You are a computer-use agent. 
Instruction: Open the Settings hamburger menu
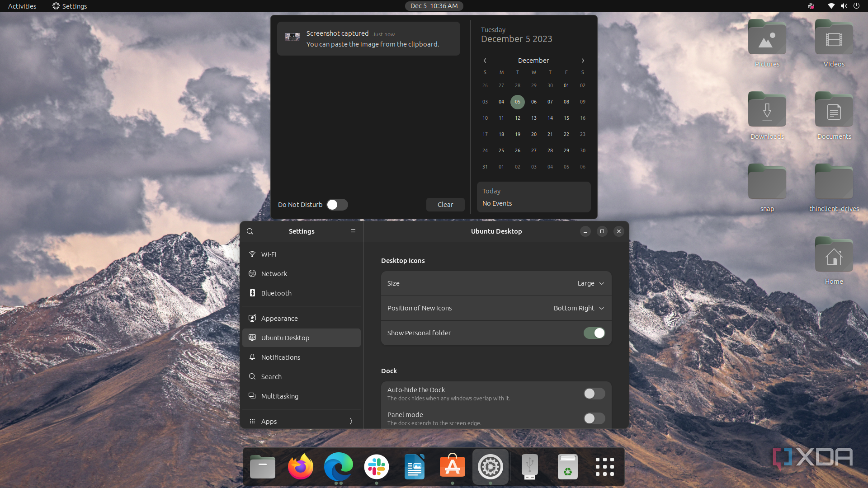click(x=353, y=231)
